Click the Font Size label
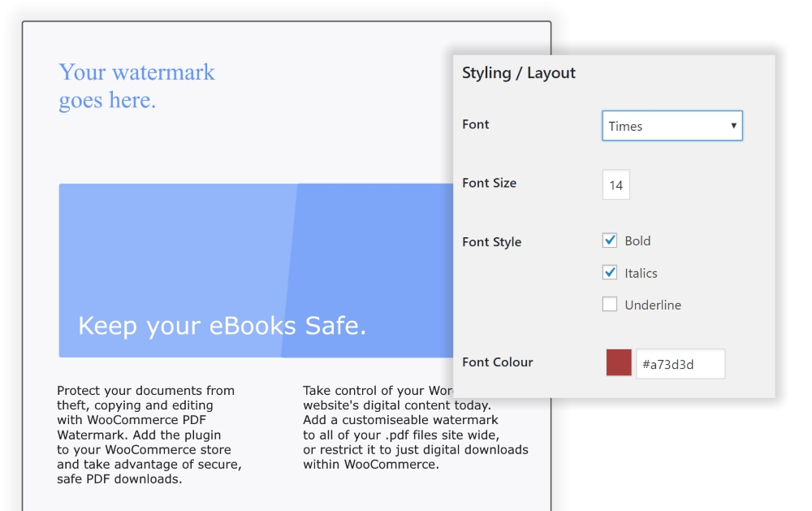The image size is (812, 511). pos(489,183)
